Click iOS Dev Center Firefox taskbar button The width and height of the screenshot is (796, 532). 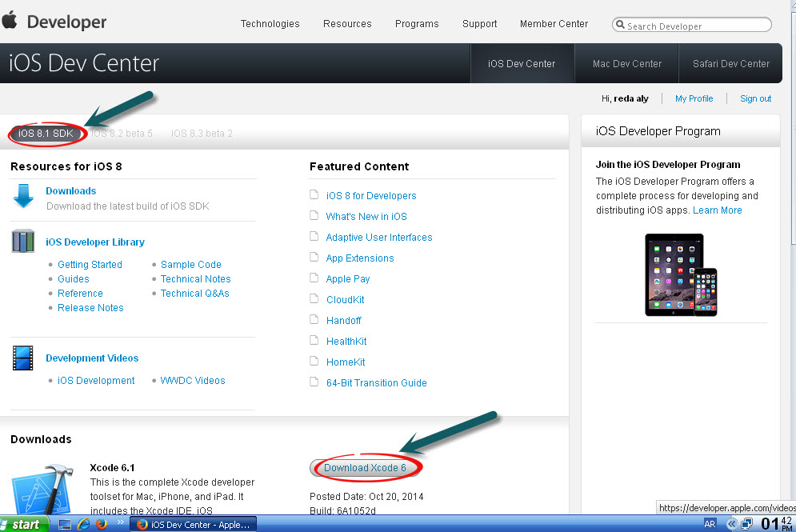(x=194, y=524)
